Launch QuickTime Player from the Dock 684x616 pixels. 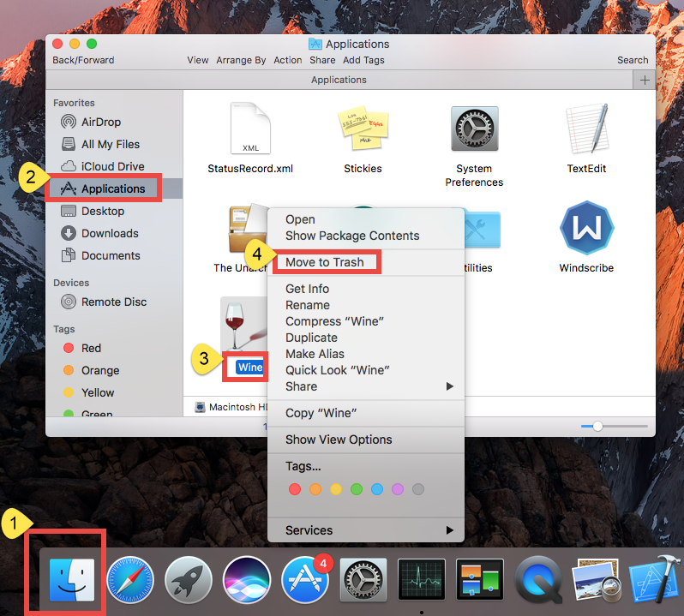point(538,580)
